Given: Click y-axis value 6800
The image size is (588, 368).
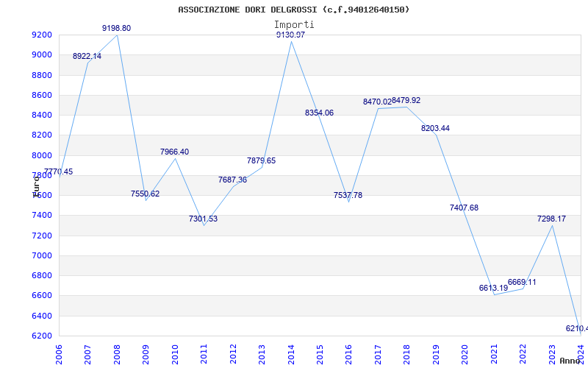Looking at the screenshot, I should pyautogui.click(x=42, y=275).
